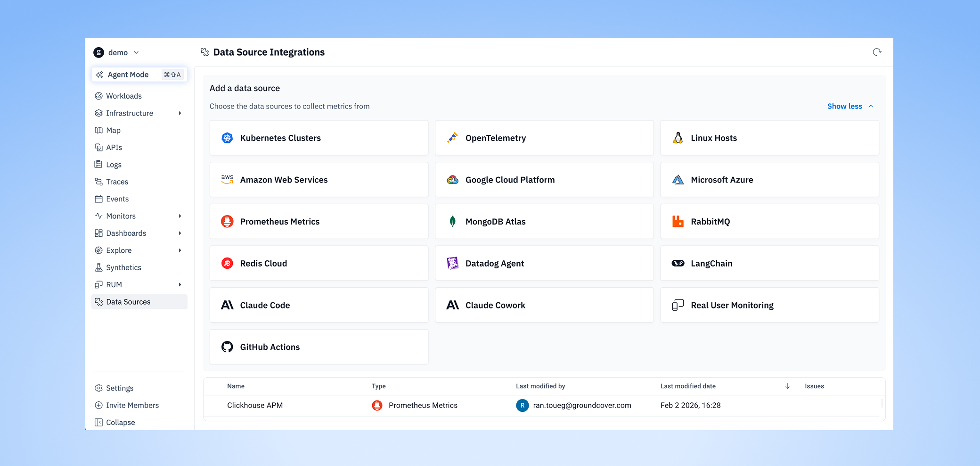The height and width of the screenshot is (466, 980).
Task: Click the Feb 2 2026, 16:28 date cell
Action: pos(690,405)
